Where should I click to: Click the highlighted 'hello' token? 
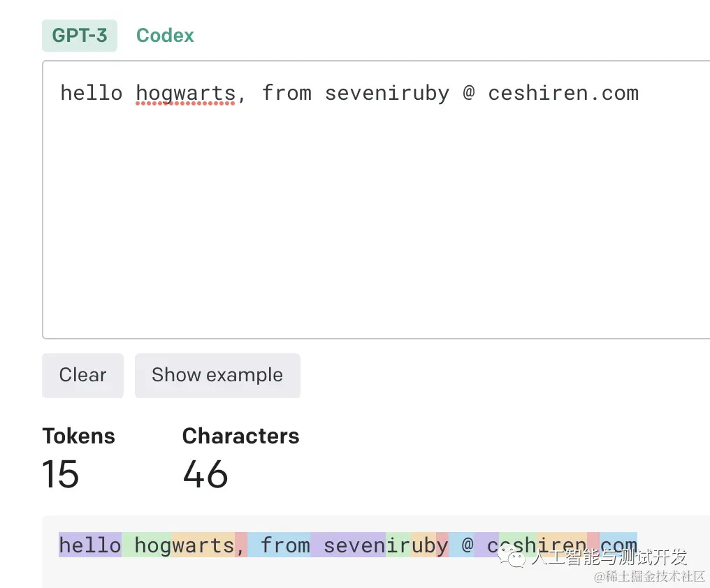click(x=90, y=545)
